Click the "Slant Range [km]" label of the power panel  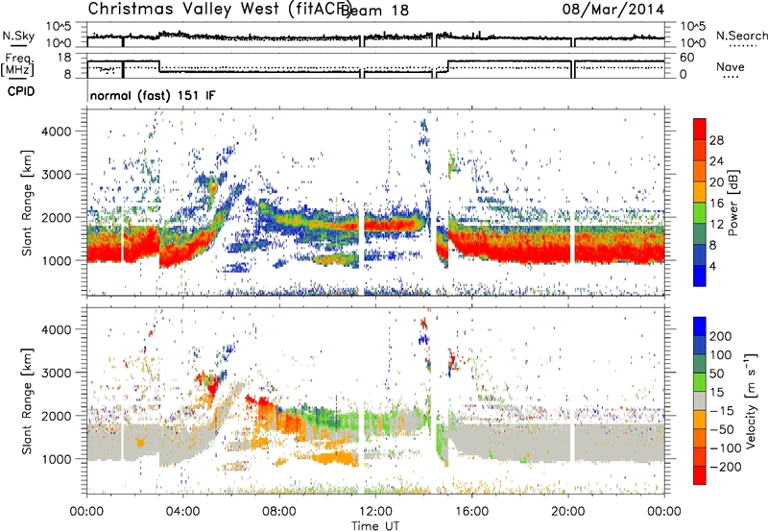coord(27,203)
